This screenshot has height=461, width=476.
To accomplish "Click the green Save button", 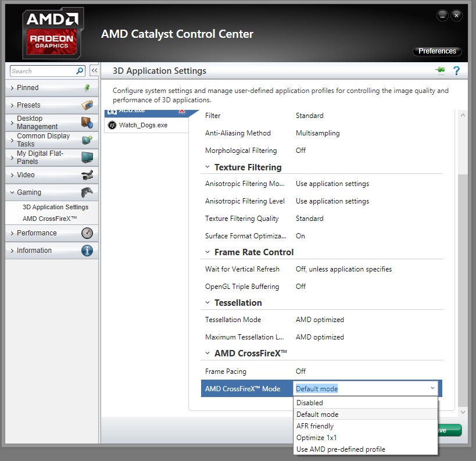I will click(450, 430).
